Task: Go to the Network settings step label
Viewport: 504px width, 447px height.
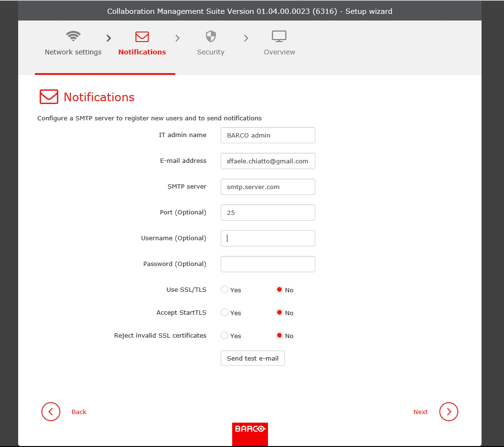Action: click(73, 52)
